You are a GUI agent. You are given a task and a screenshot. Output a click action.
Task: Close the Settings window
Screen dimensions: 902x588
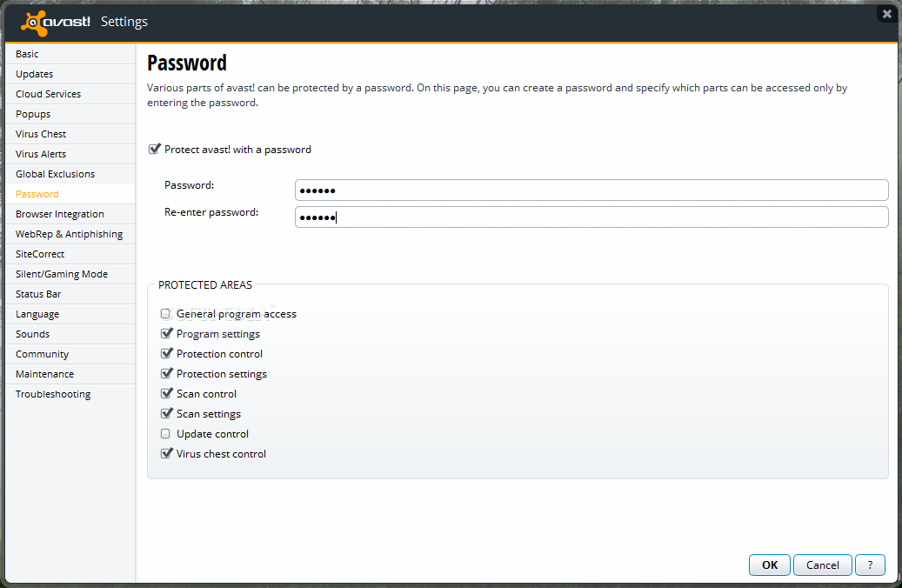coord(887,14)
